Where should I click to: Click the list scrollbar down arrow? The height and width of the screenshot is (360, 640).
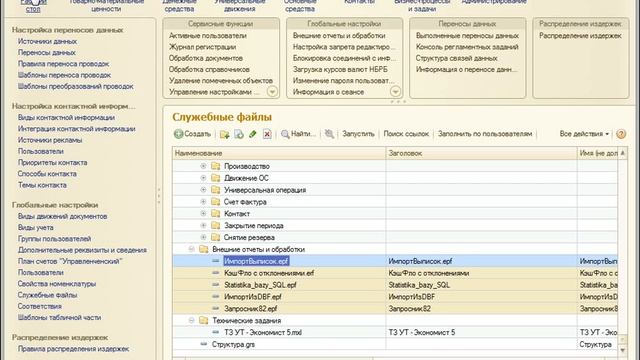point(622,350)
